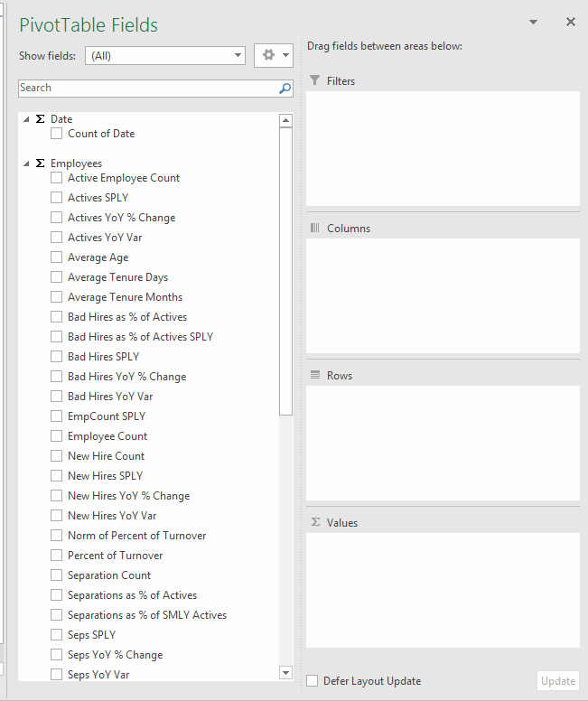Toggle Defer Layout Update checkbox

coord(313,681)
